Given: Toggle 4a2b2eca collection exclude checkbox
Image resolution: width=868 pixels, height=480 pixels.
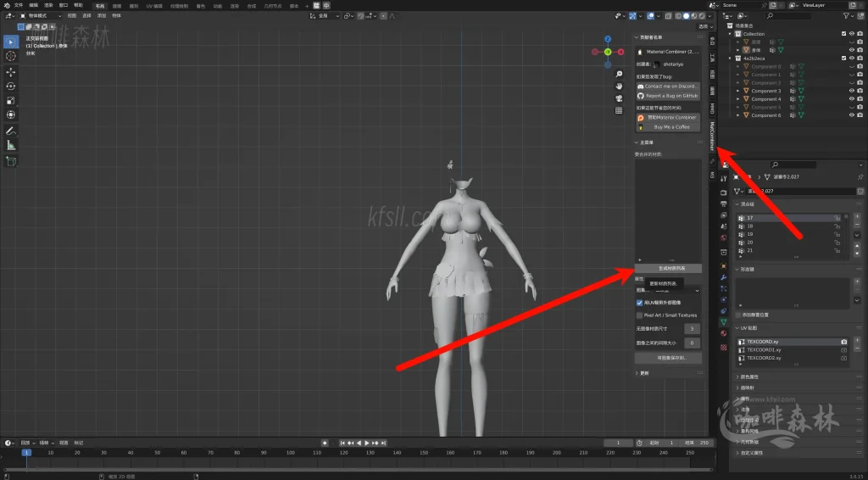Looking at the screenshot, I should click(x=843, y=59).
